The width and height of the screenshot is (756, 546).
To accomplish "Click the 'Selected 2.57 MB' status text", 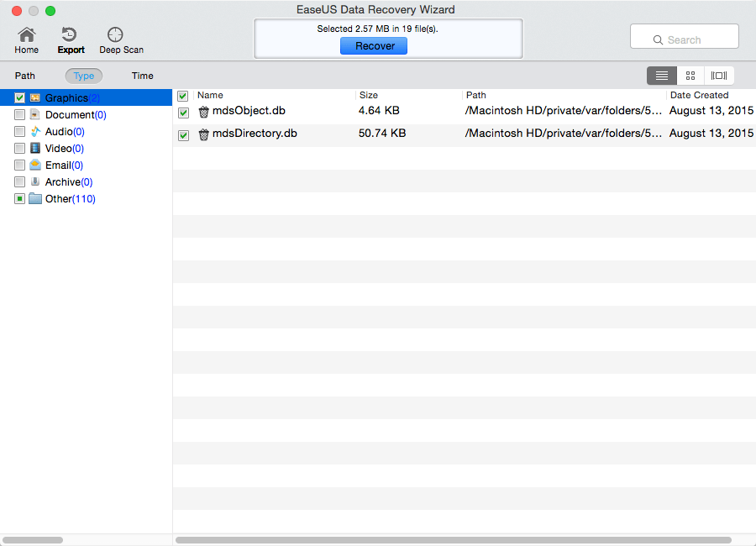I will point(377,29).
